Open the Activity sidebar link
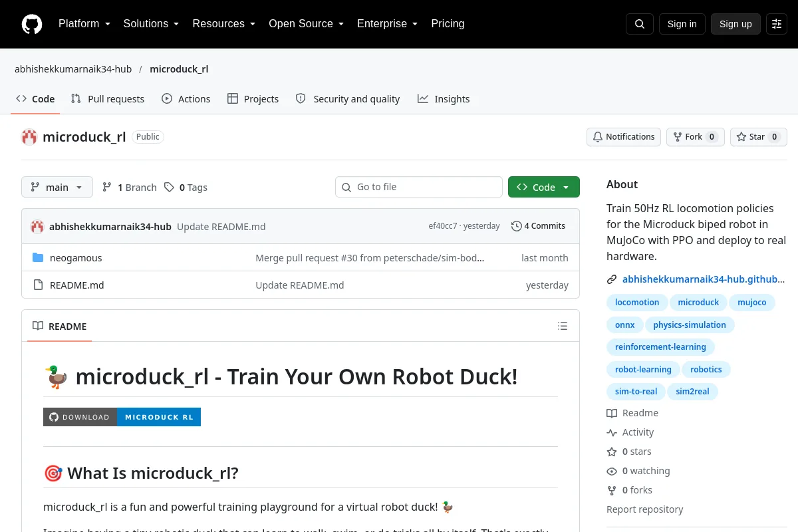The image size is (798, 532). tap(630, 432)
